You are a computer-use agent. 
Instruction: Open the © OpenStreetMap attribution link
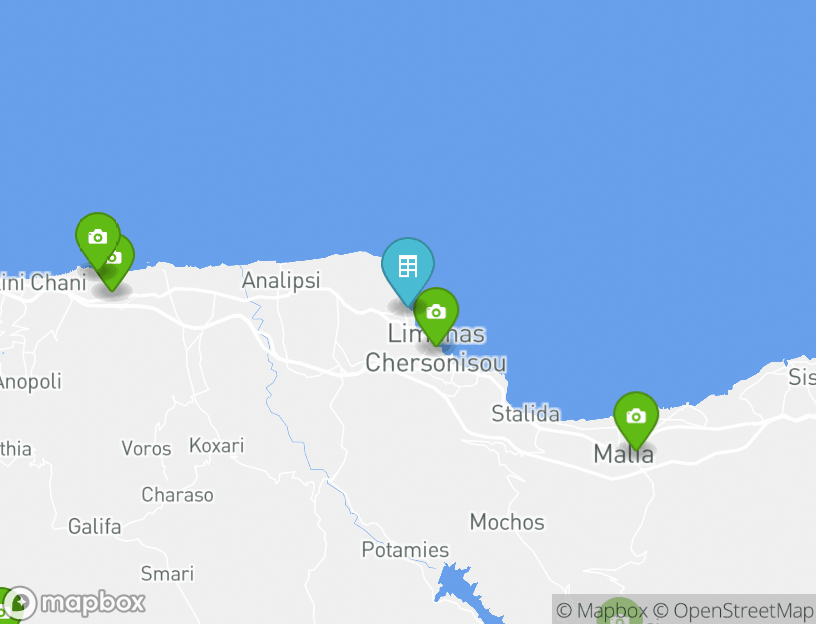[x=733, y=610]
